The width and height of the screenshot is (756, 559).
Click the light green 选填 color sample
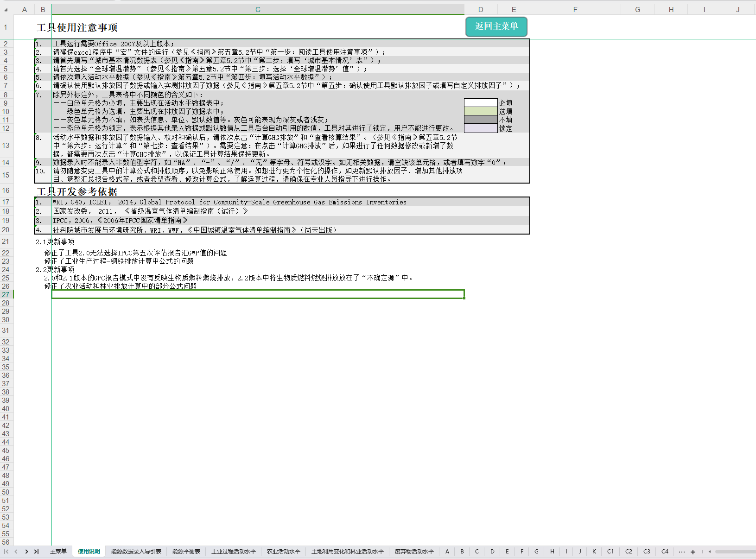[481, 111]
